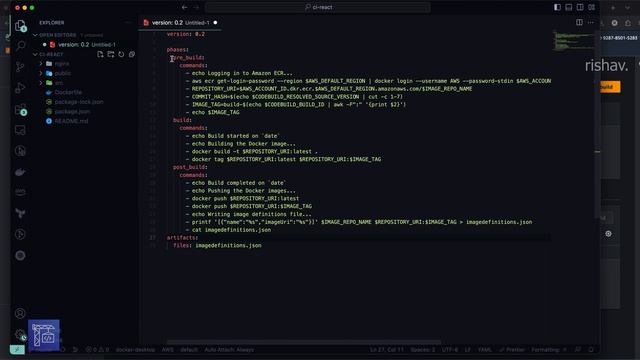Open the Explorer view in activity bar

[x=20, y=26]
